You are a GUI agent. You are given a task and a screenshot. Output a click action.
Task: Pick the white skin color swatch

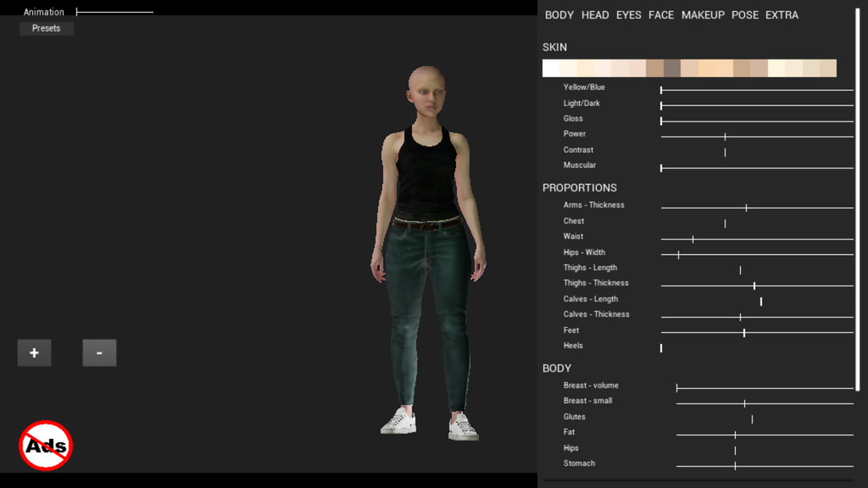(x=551, y=68)
